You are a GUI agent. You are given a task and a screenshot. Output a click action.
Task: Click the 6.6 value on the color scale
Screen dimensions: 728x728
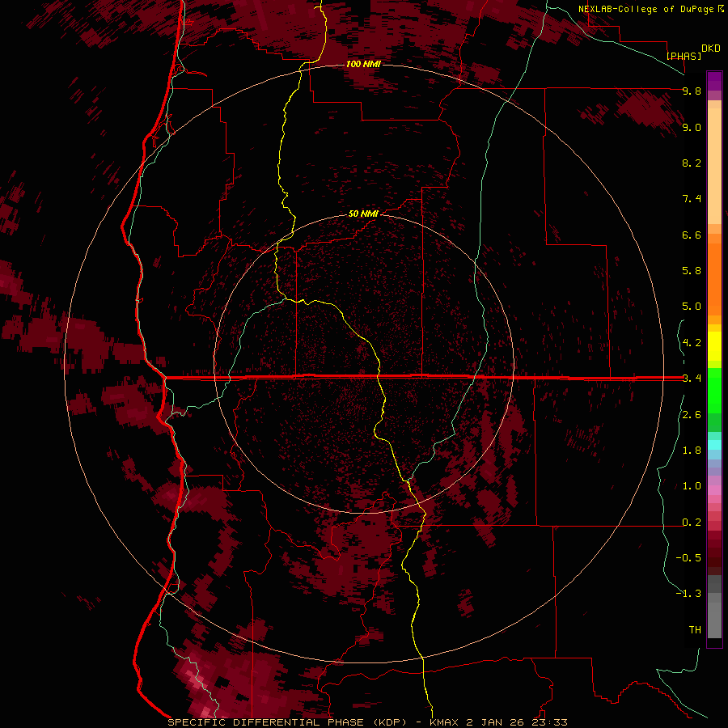click(692, 235)
